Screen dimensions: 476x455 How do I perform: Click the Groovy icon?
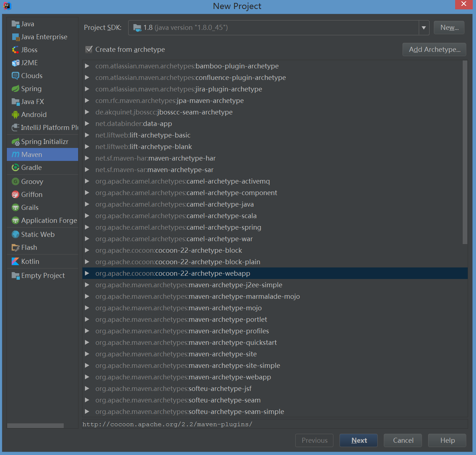pyautogui.click(x=15, y=182)
